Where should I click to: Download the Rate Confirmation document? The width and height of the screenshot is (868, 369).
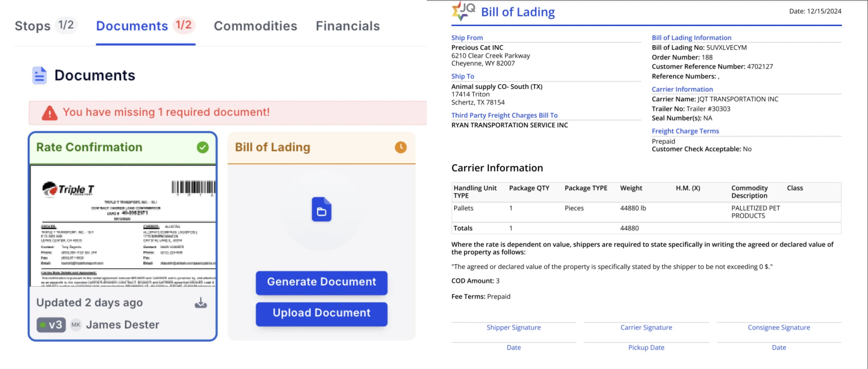(x=201, y=303)
